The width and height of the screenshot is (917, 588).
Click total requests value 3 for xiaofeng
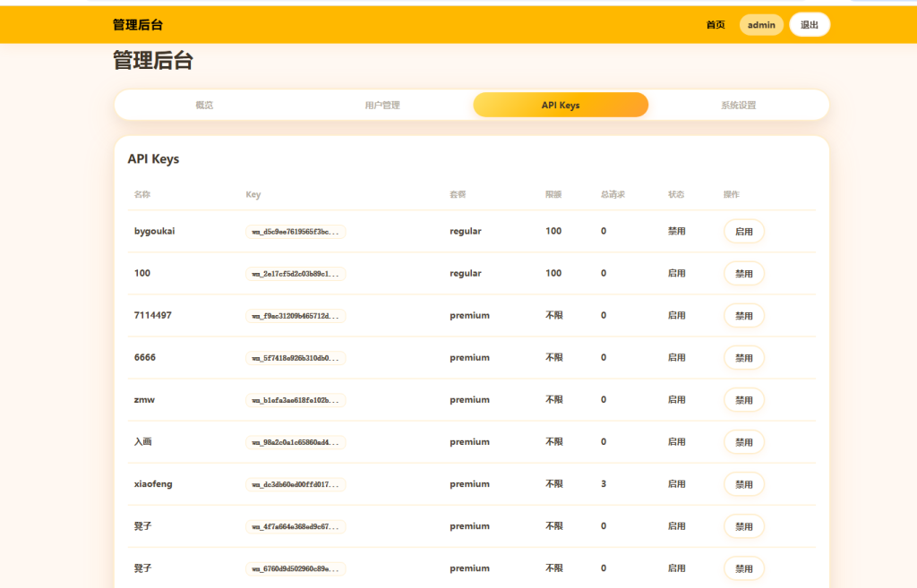click(x=604, y=484)
